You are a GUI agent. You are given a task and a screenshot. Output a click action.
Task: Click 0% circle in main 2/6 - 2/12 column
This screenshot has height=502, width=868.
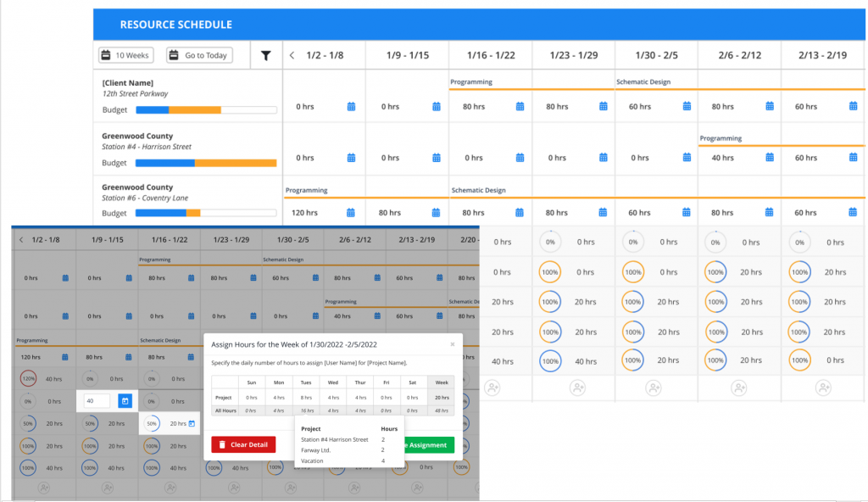(x=715, y=243)
